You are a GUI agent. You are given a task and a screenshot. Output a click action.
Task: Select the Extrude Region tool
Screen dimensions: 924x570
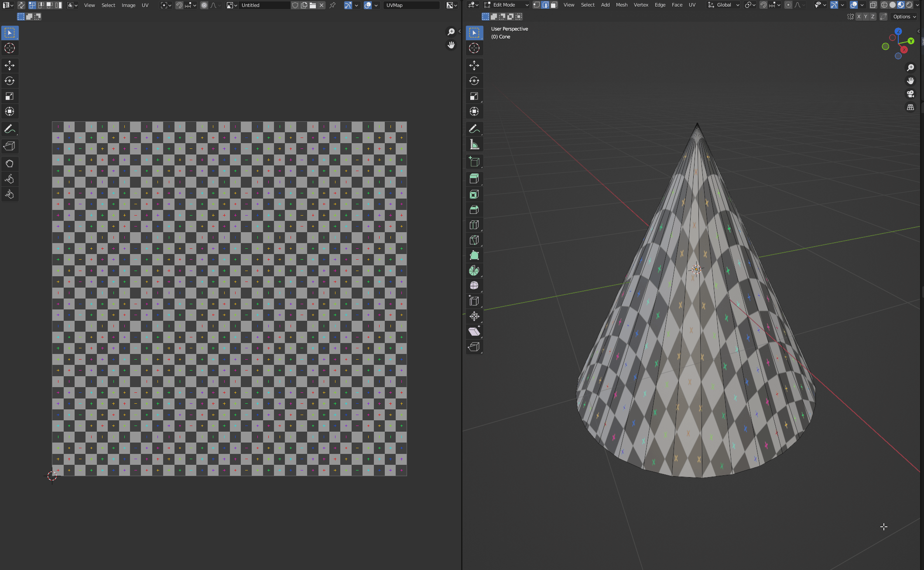[x=474, y=178]
